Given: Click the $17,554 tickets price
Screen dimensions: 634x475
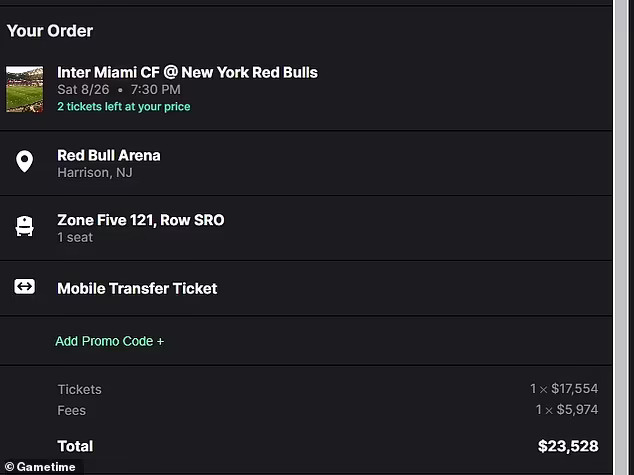Looking at the screenshot, I should pos(575,388).
